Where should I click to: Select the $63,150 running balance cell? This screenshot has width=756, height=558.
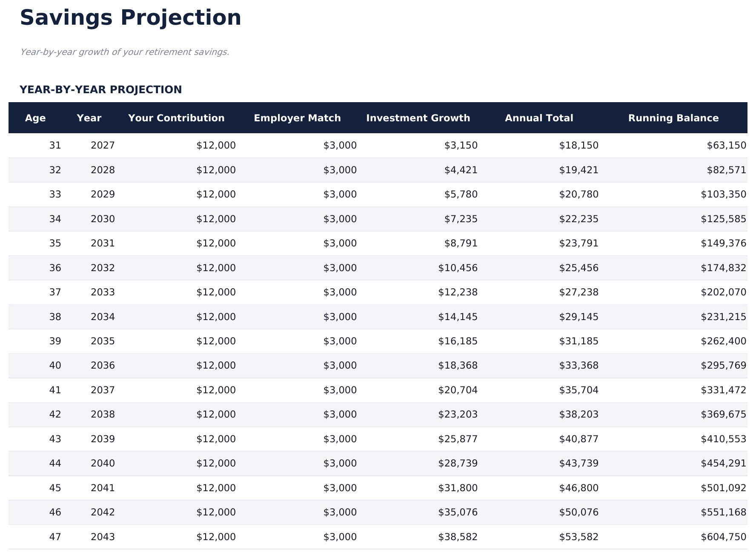[726, 146]
